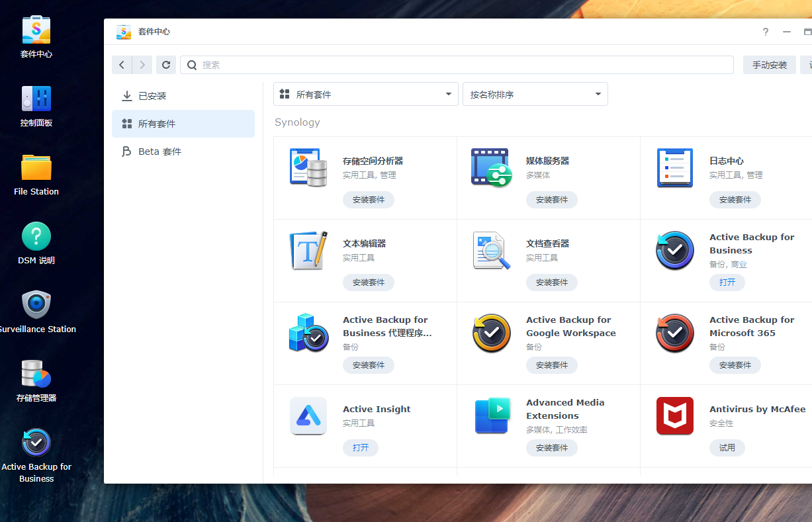Screen dimensions: 812x522
Task: Refresh the package list
Action: pyautogui.click(x=166, y=65)
